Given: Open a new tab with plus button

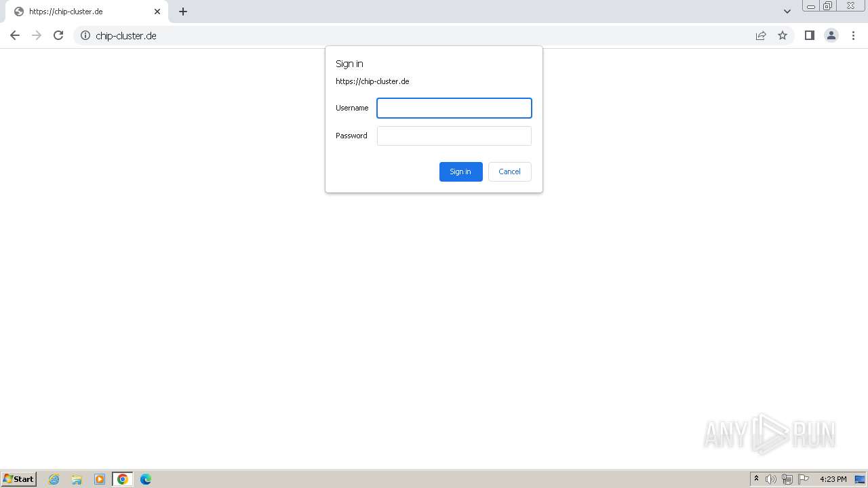Looking at the screenshot, I should (183, 12).
